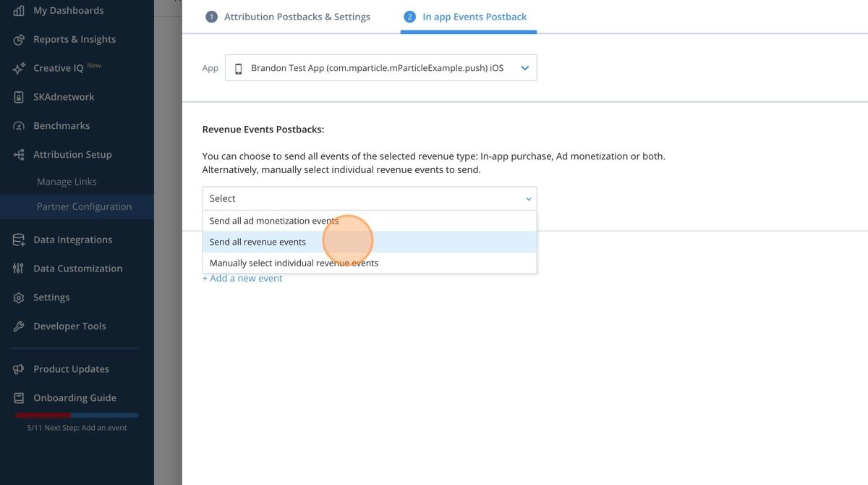Expand the App selection dropdown chevron
Viewport: 868px width, 485px height.
click(525, 67)
